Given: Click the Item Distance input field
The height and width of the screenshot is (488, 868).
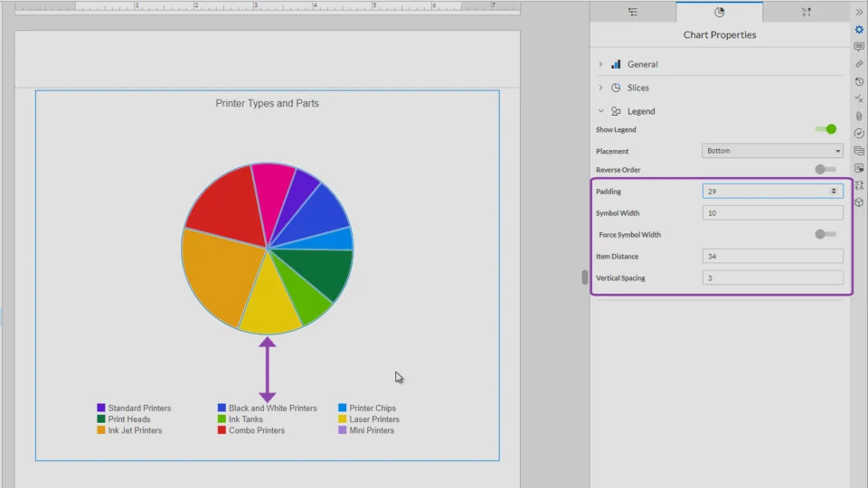Looking at the screenshot, I should (x=772, y=257).
